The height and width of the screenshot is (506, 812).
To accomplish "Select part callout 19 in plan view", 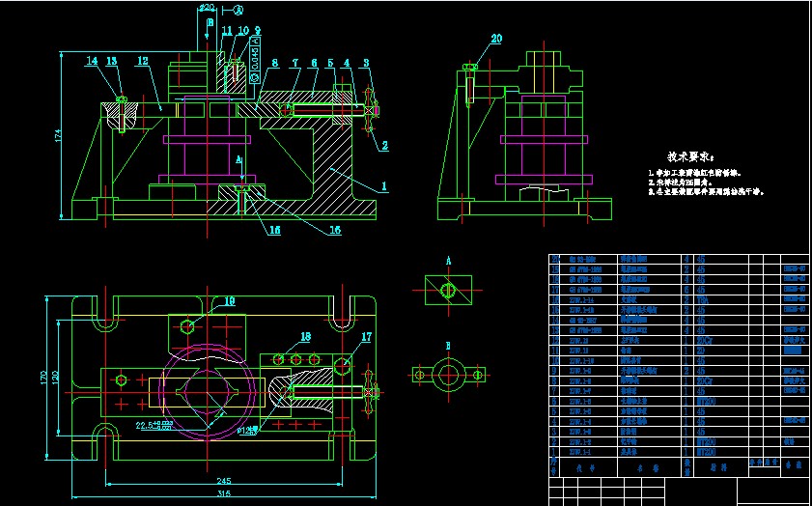I will click(229, 301).
